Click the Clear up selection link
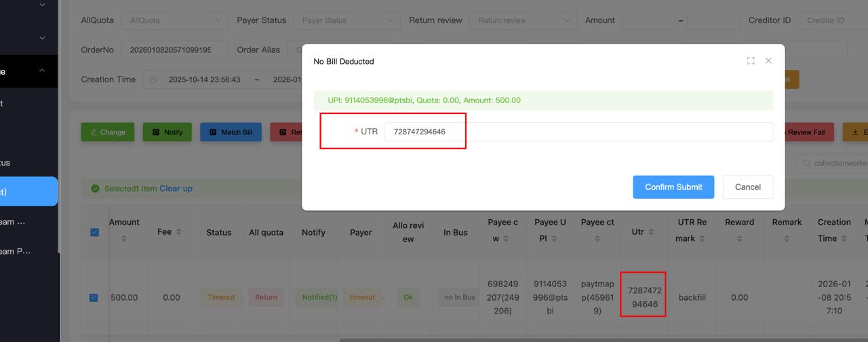This screenshot has width=868, height=342. (x=176, y=189)
